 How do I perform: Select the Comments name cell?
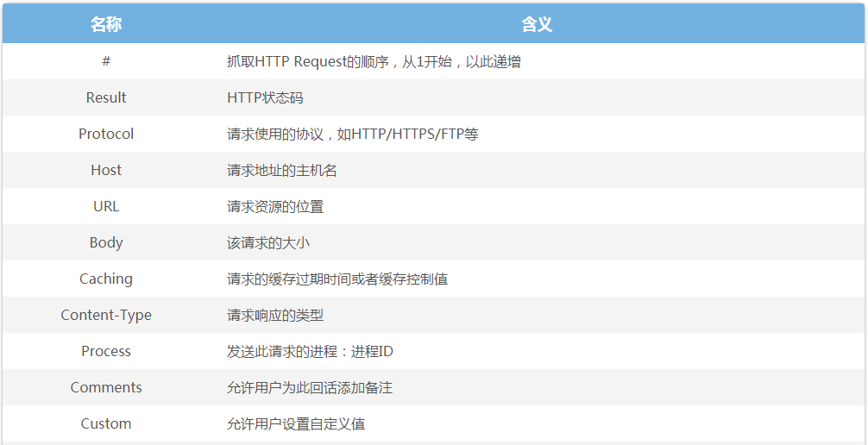click(x=106, y=387)
